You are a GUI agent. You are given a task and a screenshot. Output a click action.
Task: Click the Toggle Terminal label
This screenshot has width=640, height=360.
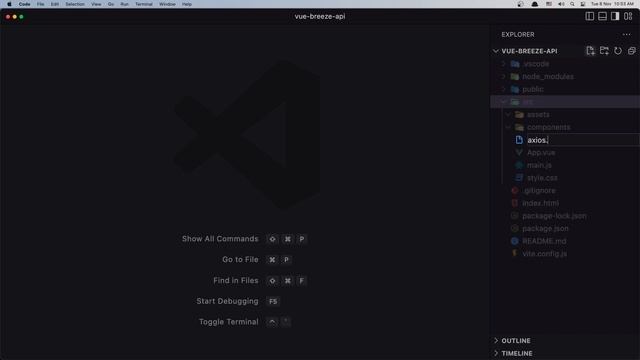pos(229,322)
